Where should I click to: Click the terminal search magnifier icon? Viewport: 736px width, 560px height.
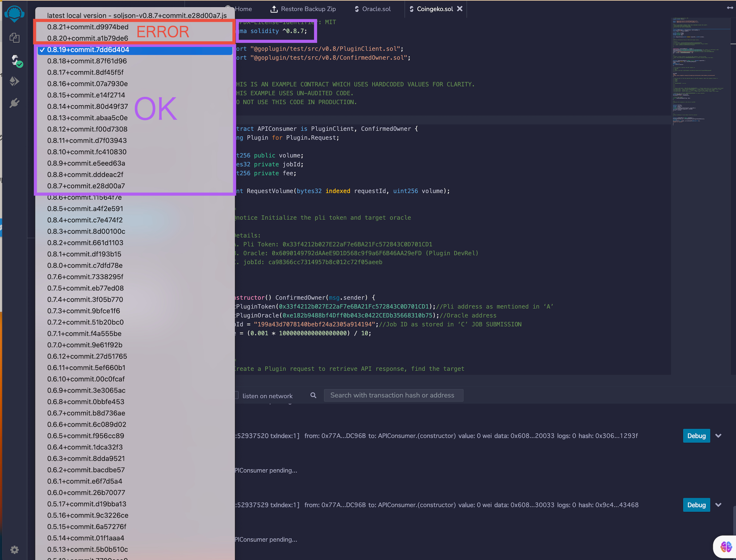pyautogui.click(x=313, y=395)
